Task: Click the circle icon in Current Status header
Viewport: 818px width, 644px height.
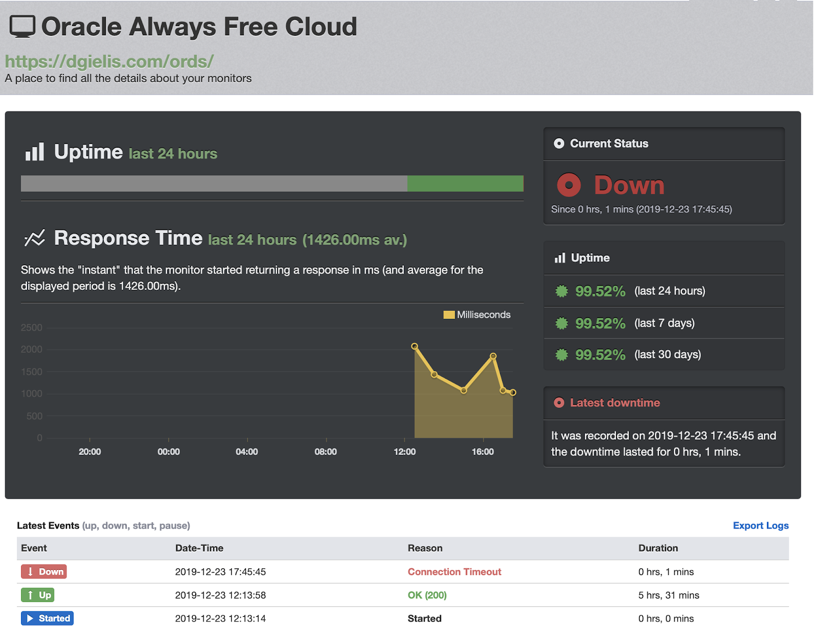Action: coord(559,144)
